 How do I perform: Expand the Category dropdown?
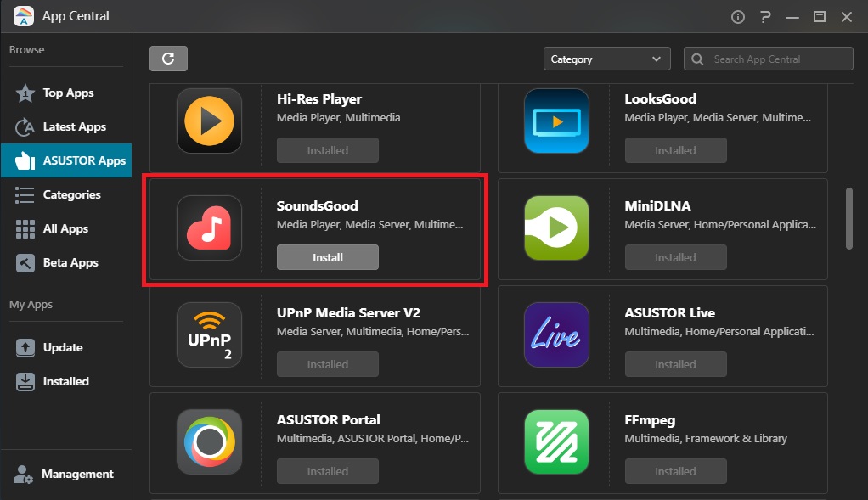click(x=606, y=59)
